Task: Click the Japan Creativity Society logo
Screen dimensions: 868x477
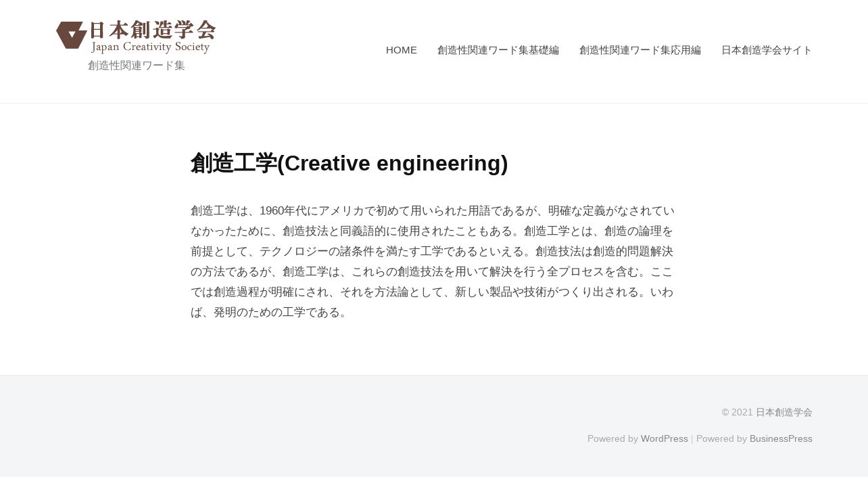Action: click(x=136, y=37)
